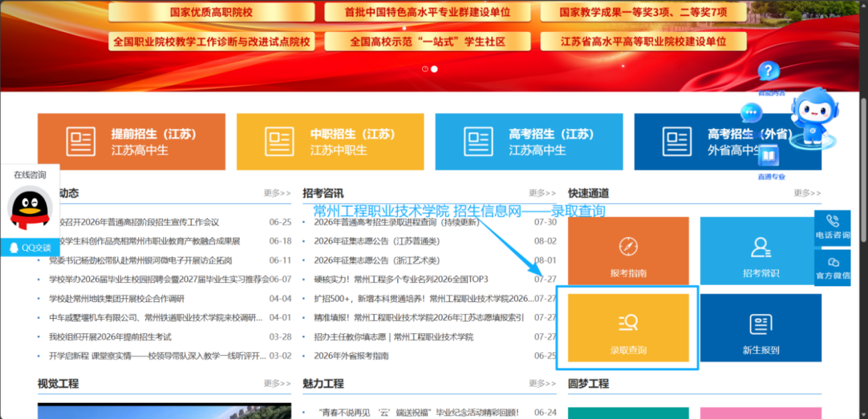Open 精准填报 江苏志愿填报索引 article

pyautogui.click(x=419, y=317)
